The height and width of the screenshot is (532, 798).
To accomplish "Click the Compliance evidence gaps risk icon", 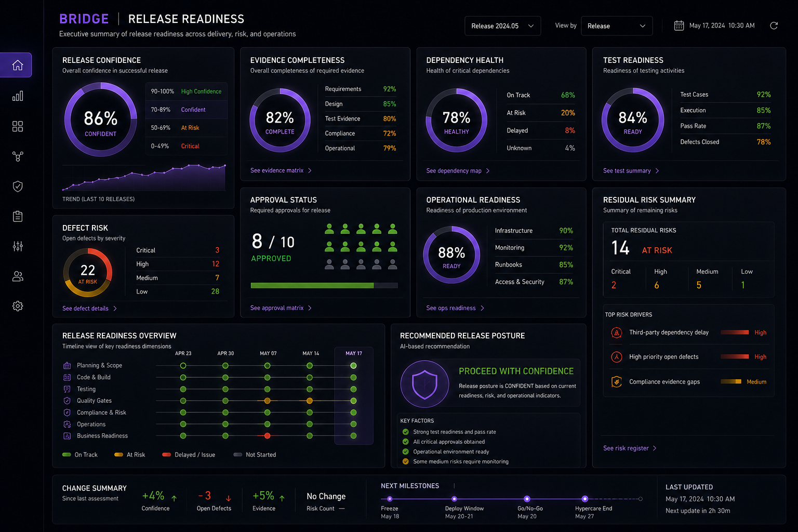I will (x=617, y=382).
